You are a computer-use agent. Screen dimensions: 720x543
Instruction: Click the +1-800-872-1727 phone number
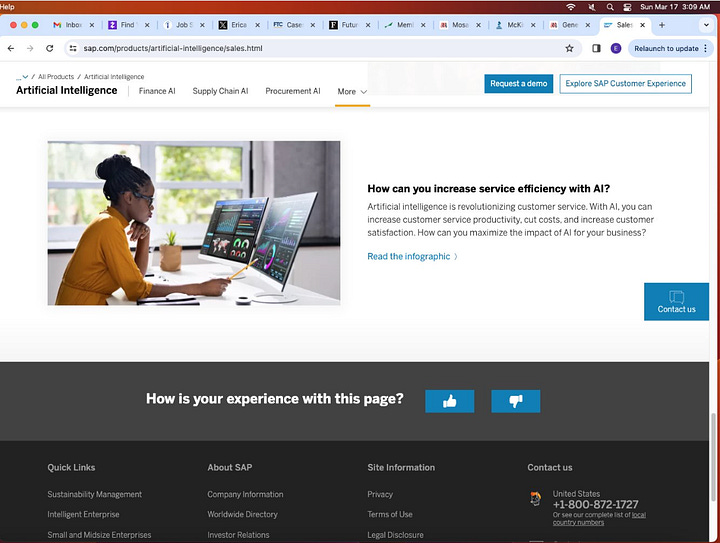coord(596,504)
